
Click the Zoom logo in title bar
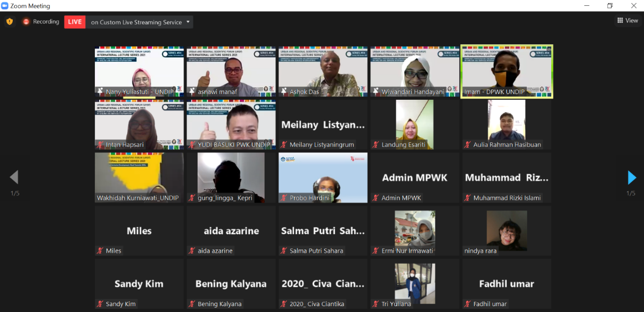pyautogui.click(x=5, y=6)
